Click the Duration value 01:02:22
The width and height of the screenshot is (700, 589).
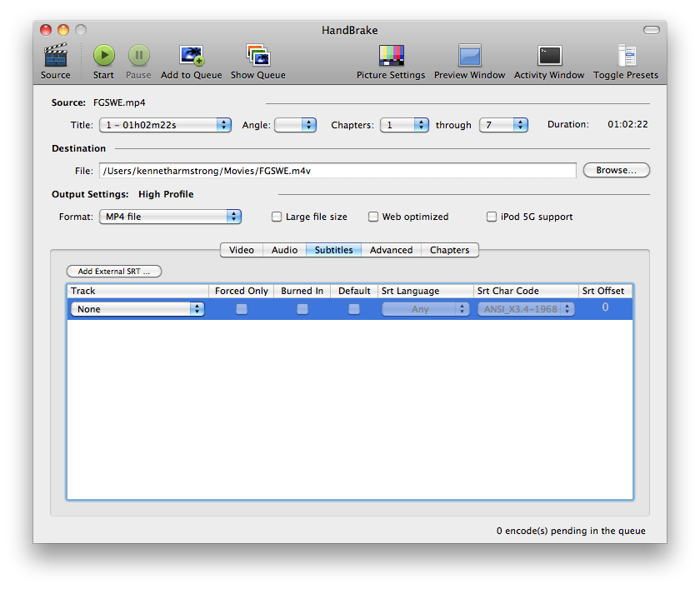click(x=627, y=124)
